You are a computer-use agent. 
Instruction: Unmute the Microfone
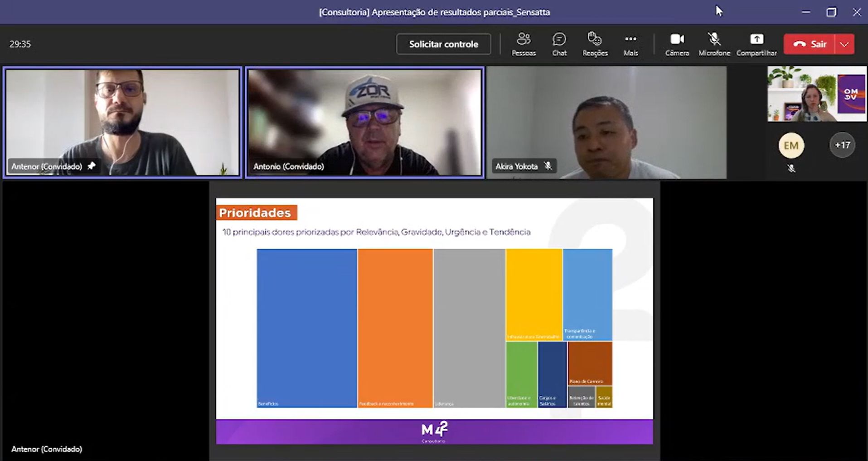714,44
